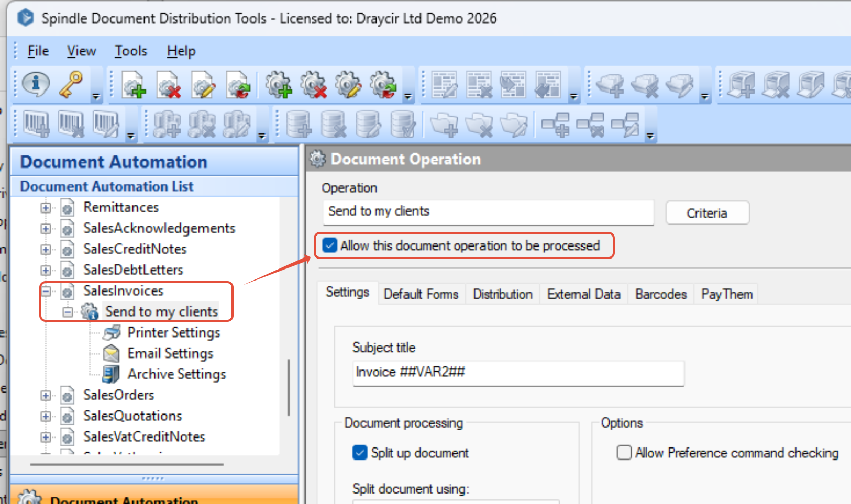Switch to the Barcodes tab
This screenshot has height=504, width=851.
[661, 294]
